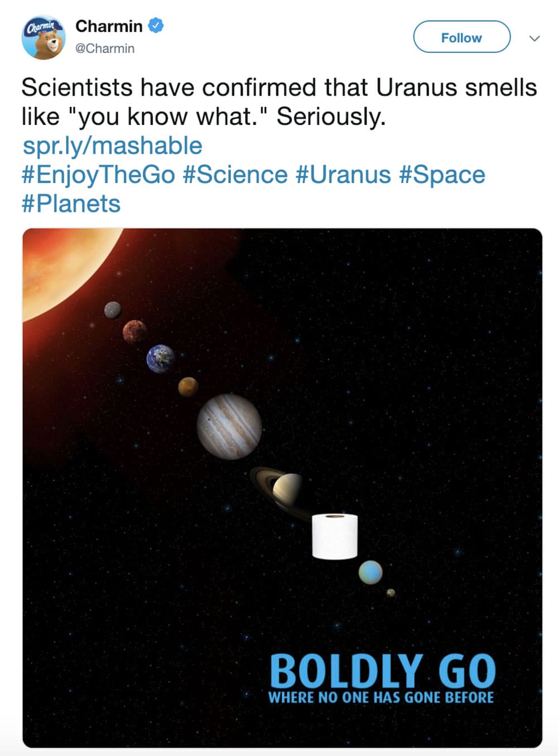
Task: Click the Follow button
Action: pos(461,37)
